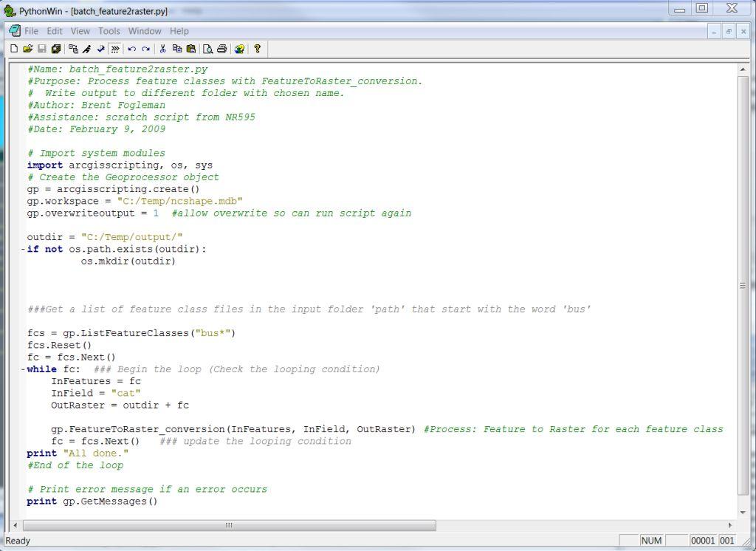Toggle the interactive window (>>>) button
Image resolution: width=756 pixels, height=551 pixels.
[x=115, y=49]
